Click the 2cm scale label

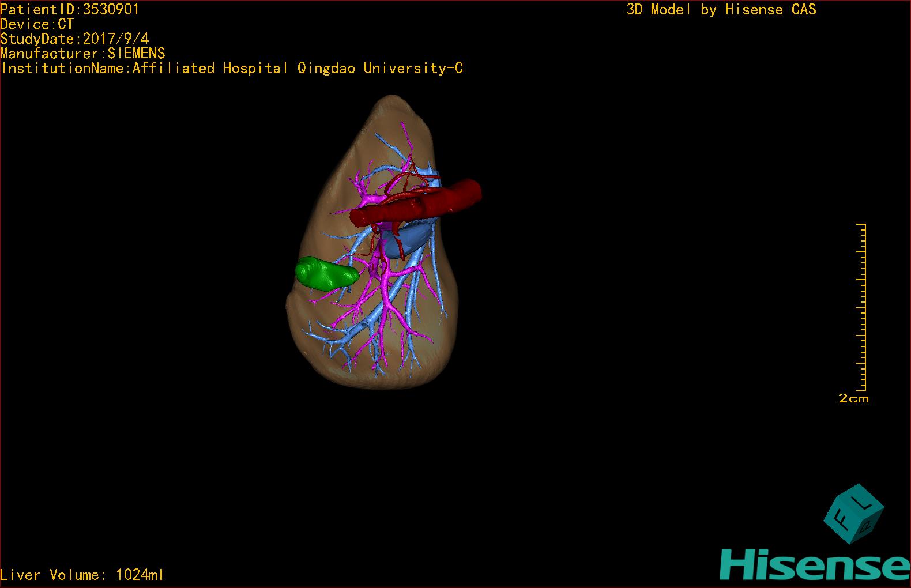(x=853, y=398)
